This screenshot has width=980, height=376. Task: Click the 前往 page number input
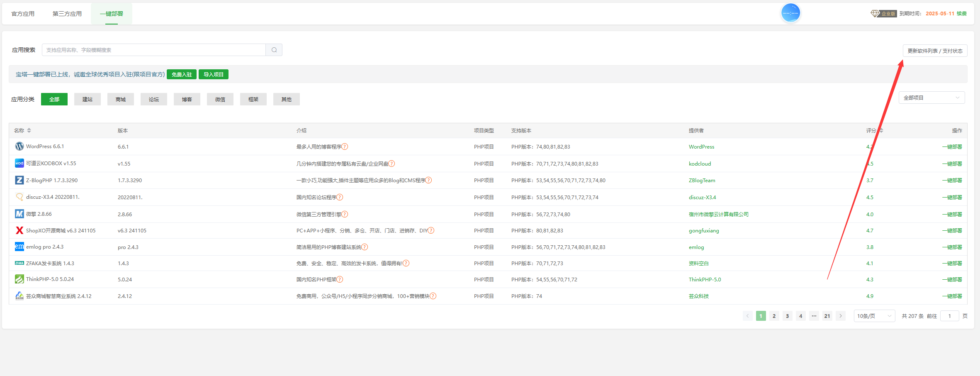(949, 316)
